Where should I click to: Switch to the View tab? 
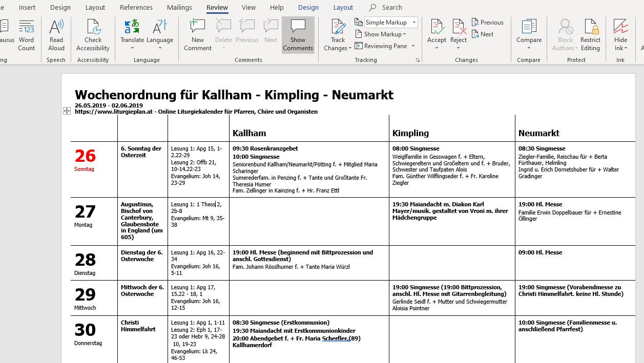(x=248, y=7)
